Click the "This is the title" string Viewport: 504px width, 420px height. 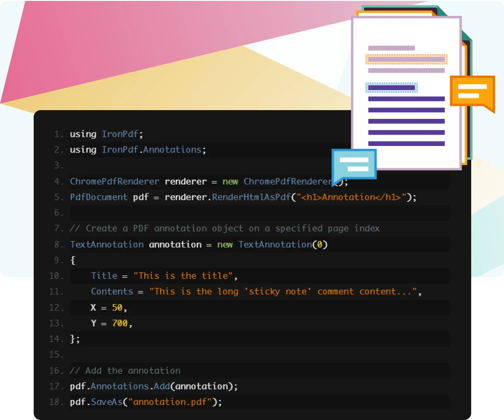point(182,276)
